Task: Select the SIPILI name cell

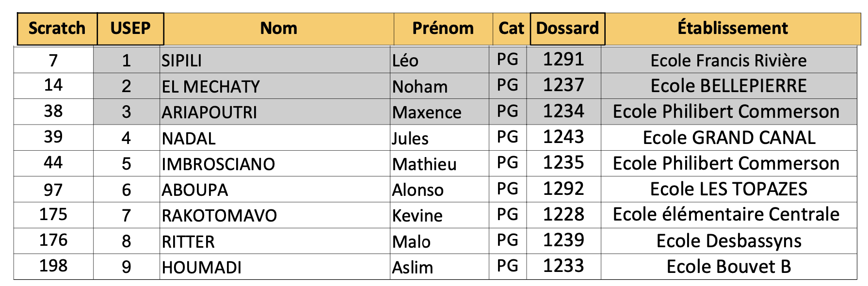Action: [x=182, y=61]
